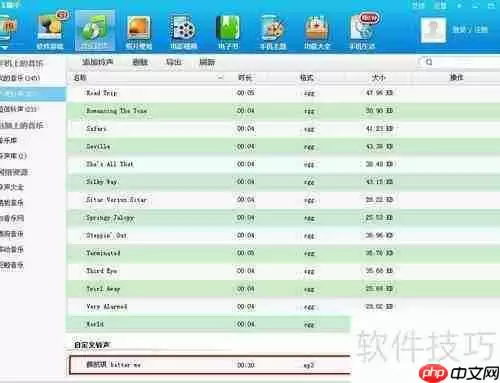Click the size cell in Seville row
The width and height of the screenshot is (500, 383).
pyautogui.click(x=379, y=146)
